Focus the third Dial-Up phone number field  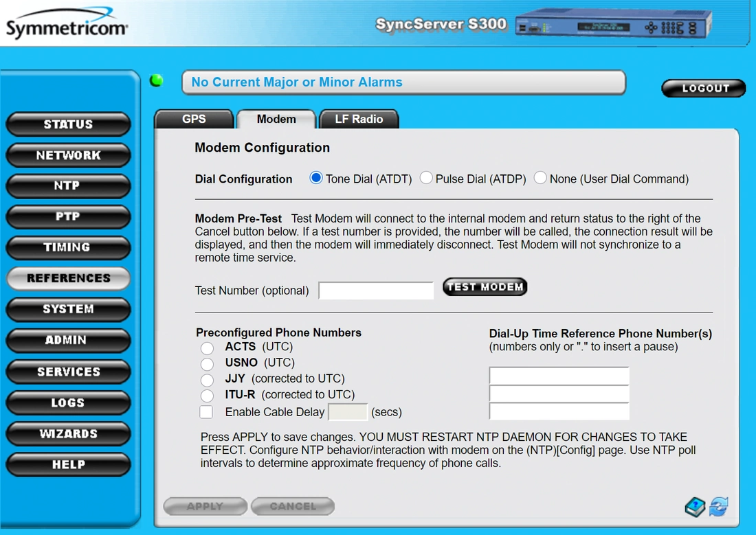click(x=559, y=411)
